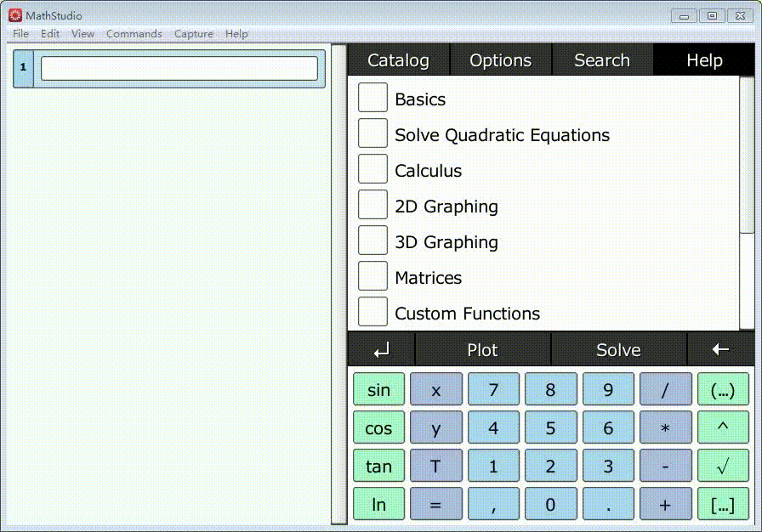The width and height of the screenshot is (762, 532).
Task: Tap the number 0 key
Action: tap(550, 504)
